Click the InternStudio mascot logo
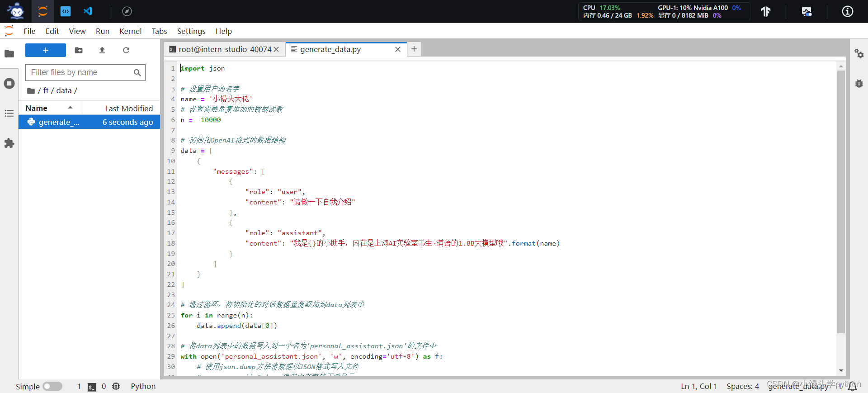Screen dimensions: 868x393 [x=16, y=11]
